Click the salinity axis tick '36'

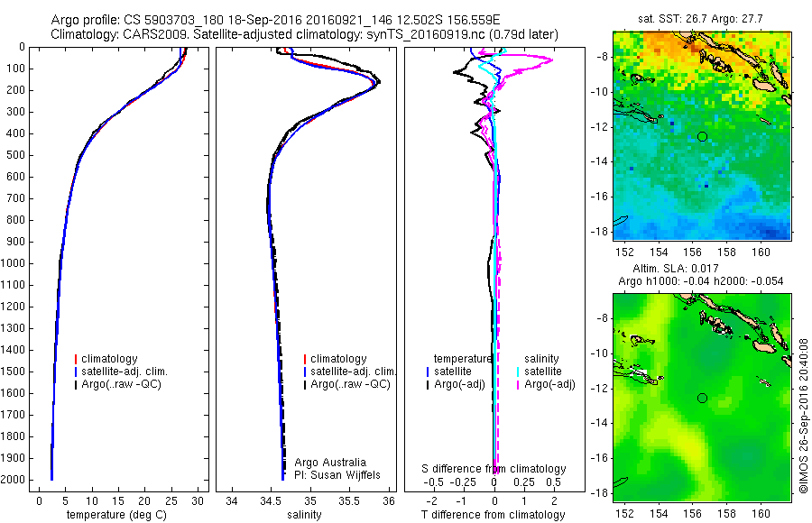pos(388,501)
